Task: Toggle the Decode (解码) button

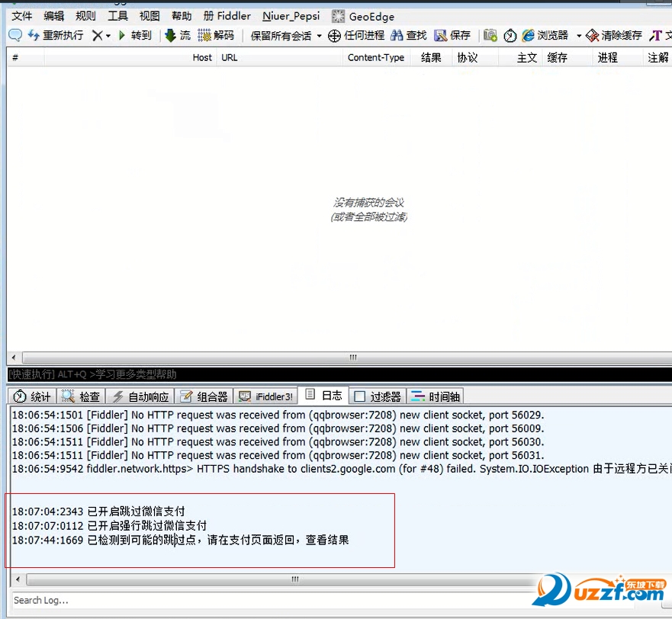Action: pos(216,35)
